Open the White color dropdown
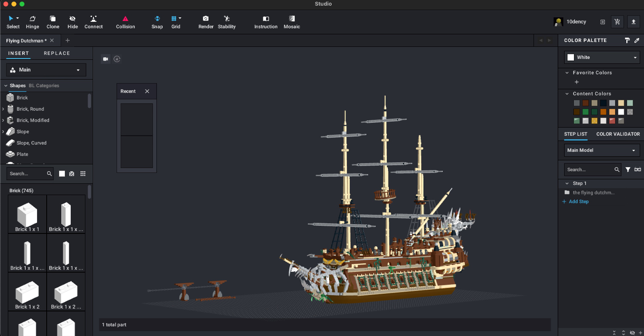 click(602, 58)
